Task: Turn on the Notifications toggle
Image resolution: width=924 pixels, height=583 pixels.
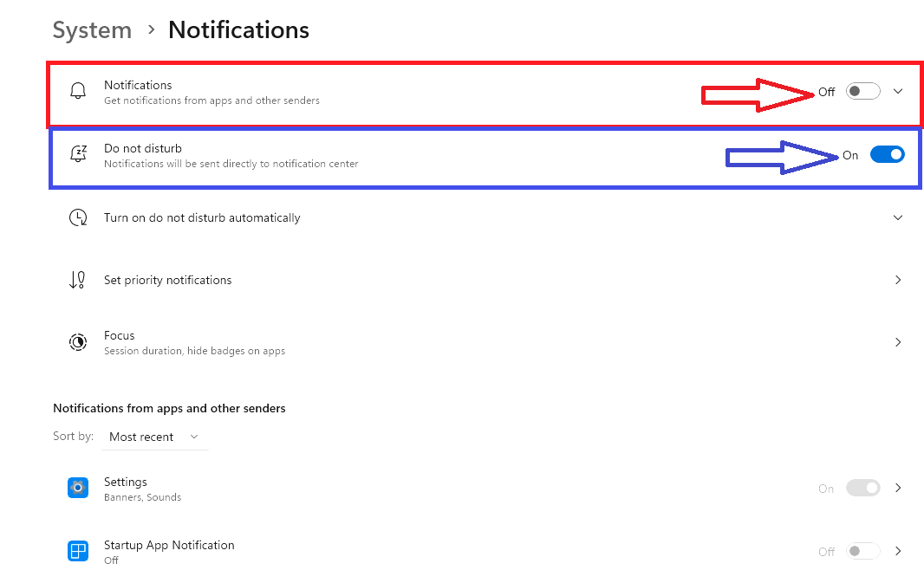Action: (x=862, y=91)
